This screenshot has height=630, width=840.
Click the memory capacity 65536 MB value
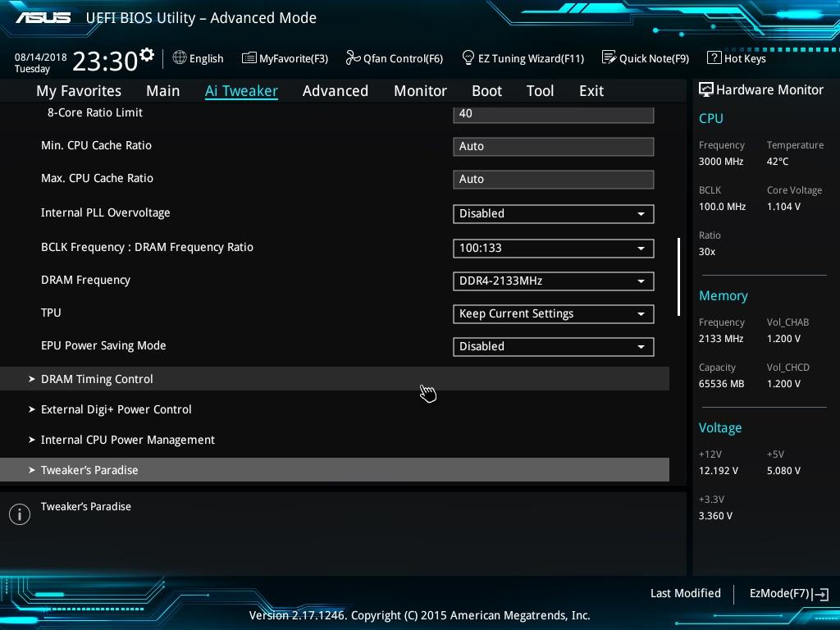click(722, 384)
